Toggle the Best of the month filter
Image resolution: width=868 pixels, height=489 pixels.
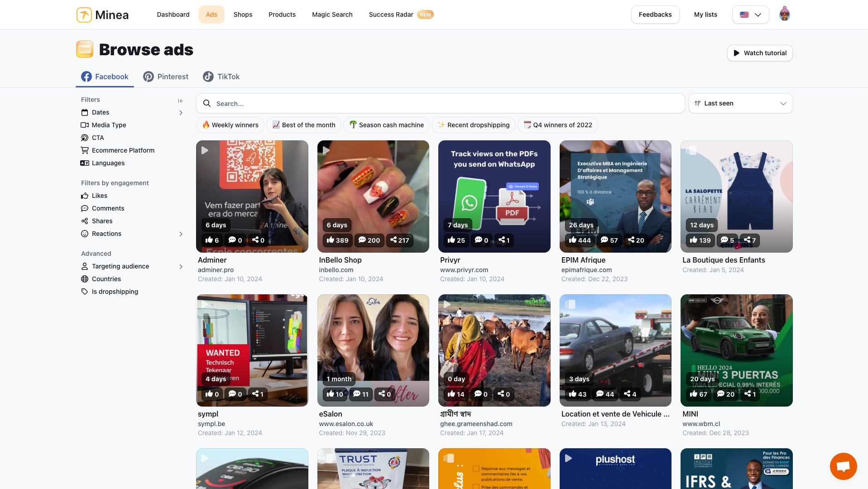point(304,125)
